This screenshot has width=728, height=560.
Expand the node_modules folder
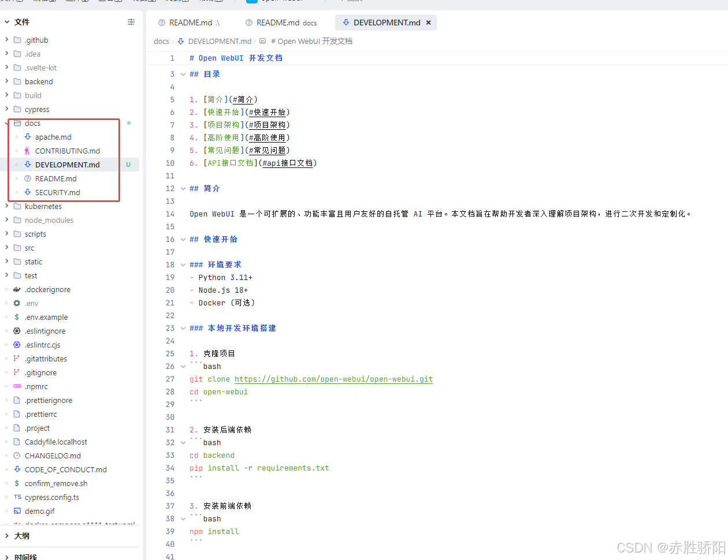coord(7,220)
